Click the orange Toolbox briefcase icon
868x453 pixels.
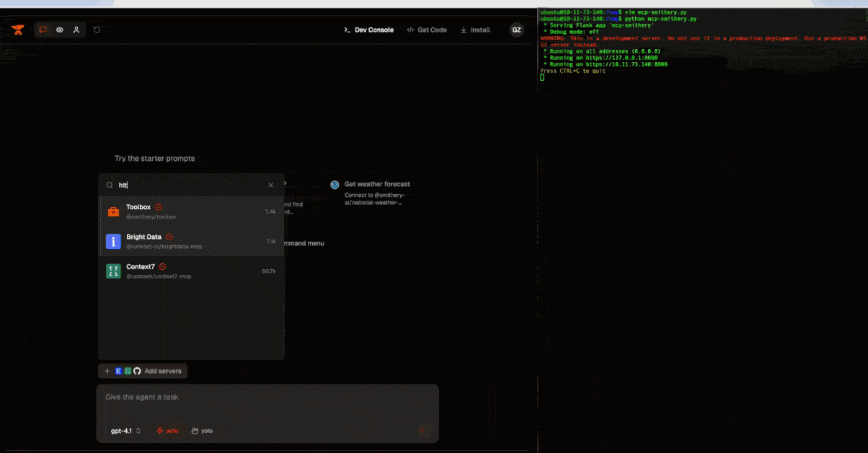point(113,212)
